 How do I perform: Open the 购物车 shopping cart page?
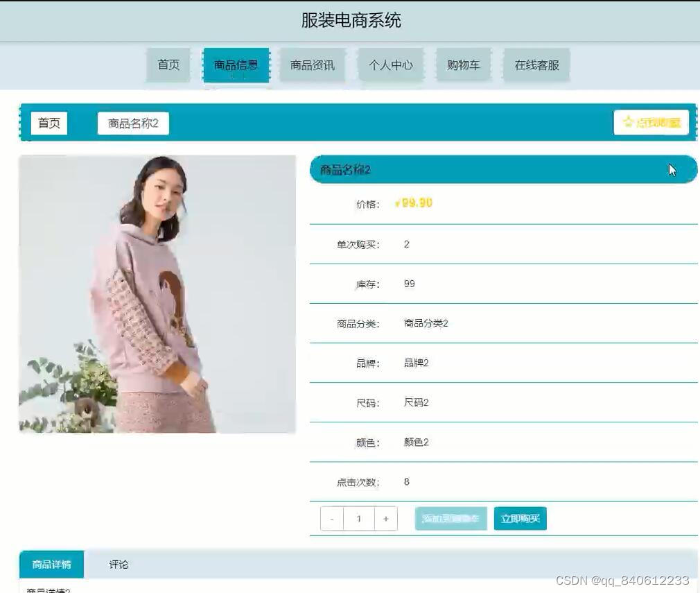463,65
